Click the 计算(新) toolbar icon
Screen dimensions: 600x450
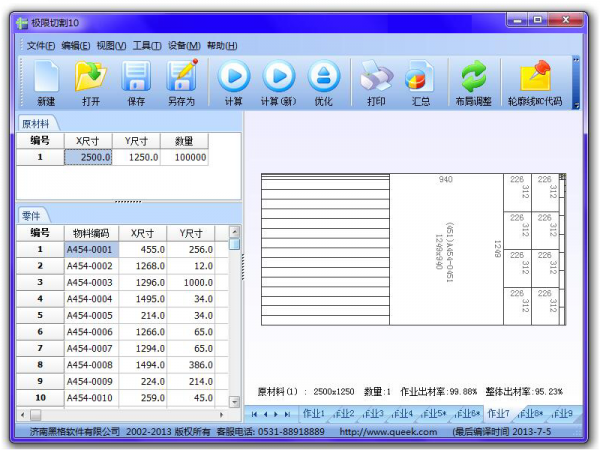tap(279, 77)
